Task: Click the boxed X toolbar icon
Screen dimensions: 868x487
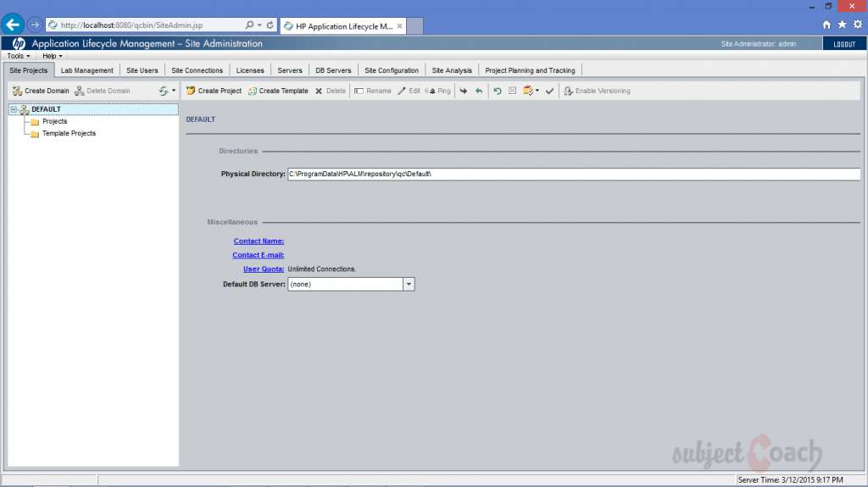Action: [x=513, y=91]
